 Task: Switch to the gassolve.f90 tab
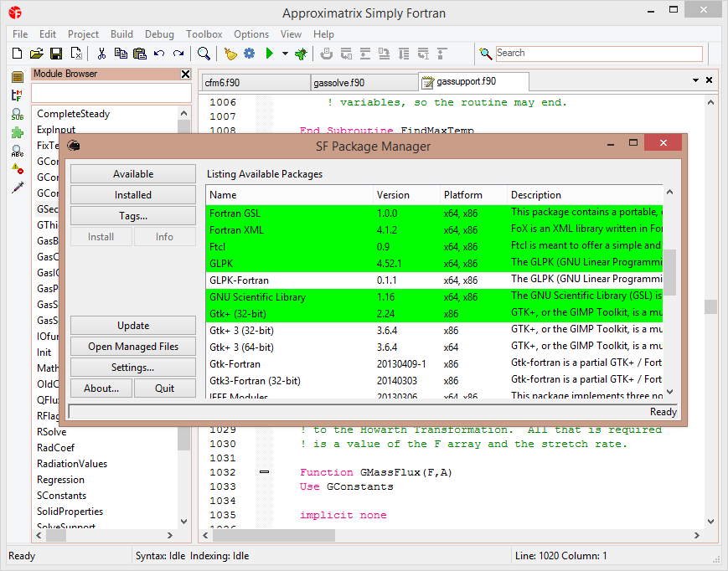point(364,83)
